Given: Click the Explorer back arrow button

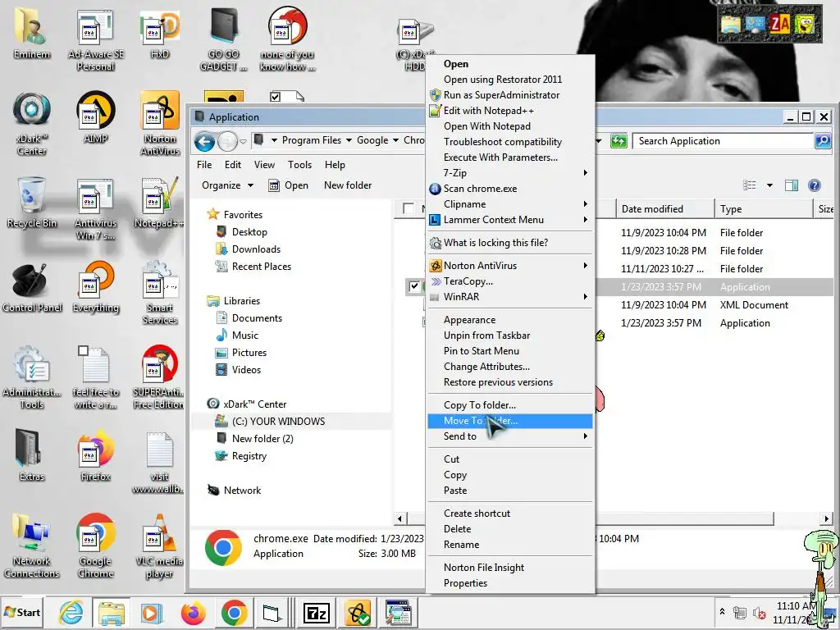Looking at the screenshot, I should pyautogui.click(x=204, y=141).
